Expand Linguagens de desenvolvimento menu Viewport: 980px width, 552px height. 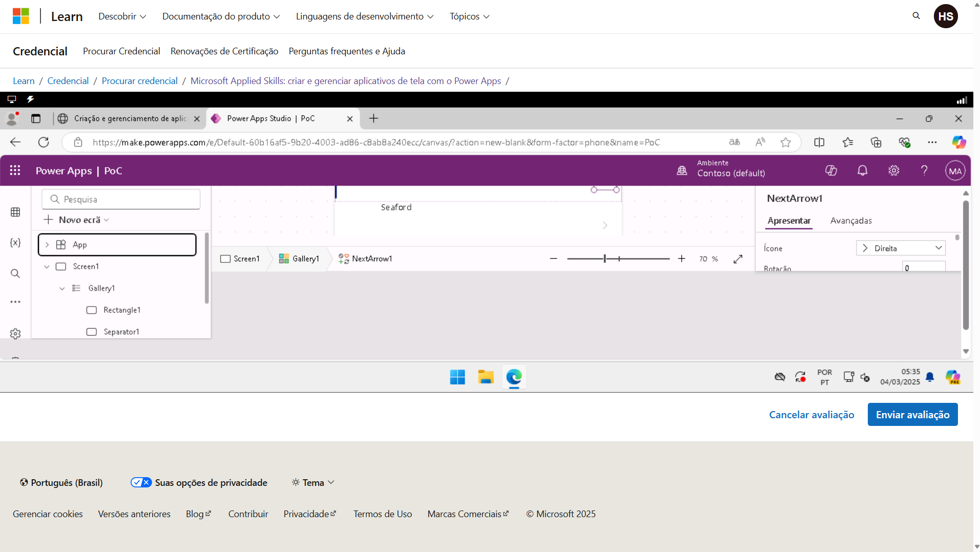pos(365,16)
